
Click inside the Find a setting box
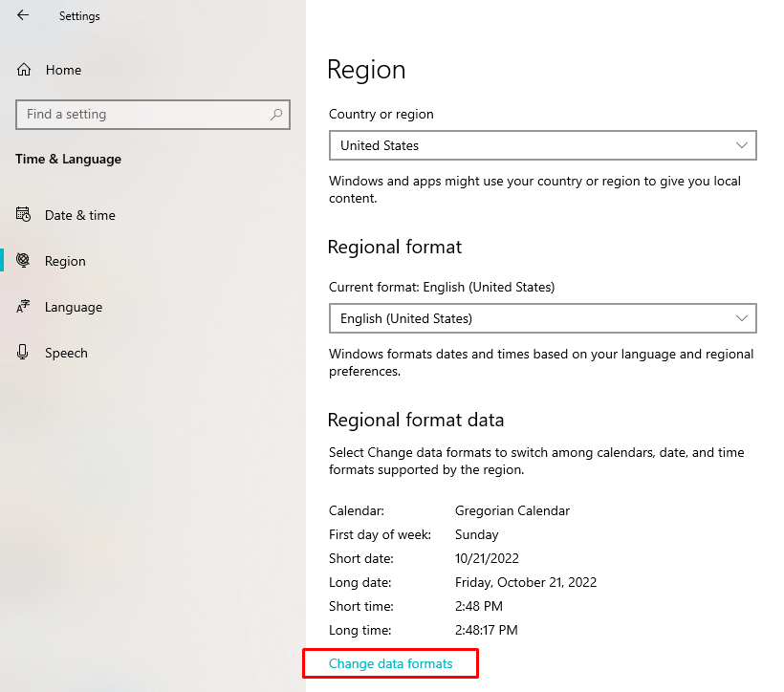click(143, 115)
